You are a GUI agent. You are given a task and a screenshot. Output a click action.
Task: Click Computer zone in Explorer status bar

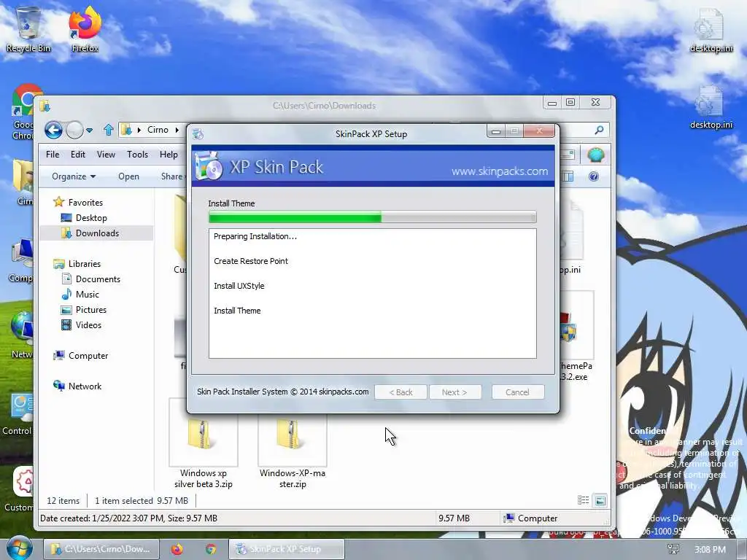[x=530, y=518]
